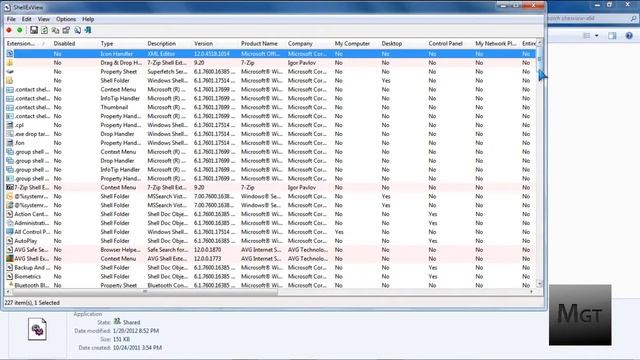Sort by the Description column header
640x360 pixels.
point(169,43)
